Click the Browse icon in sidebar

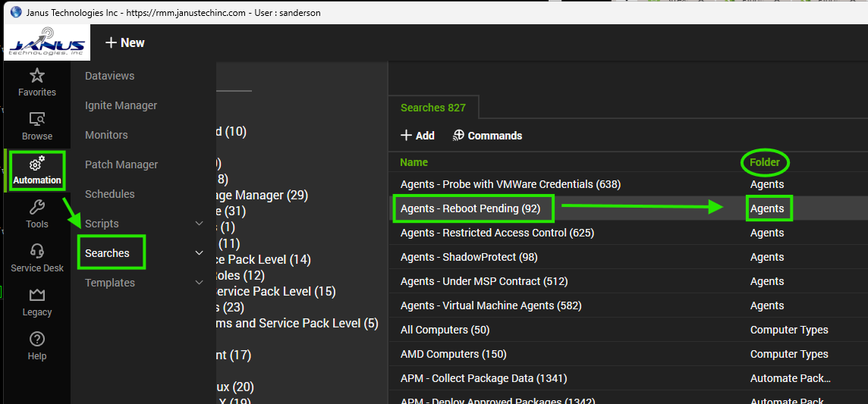37,120
